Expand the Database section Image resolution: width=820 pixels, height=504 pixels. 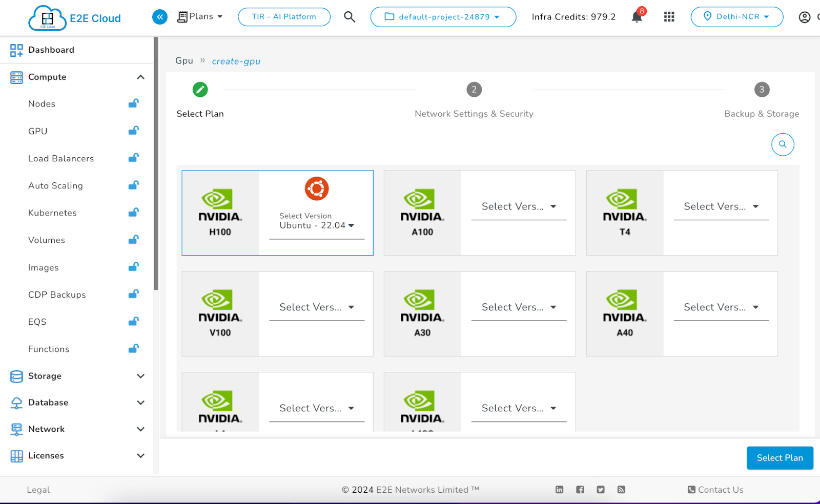(140, 403)
